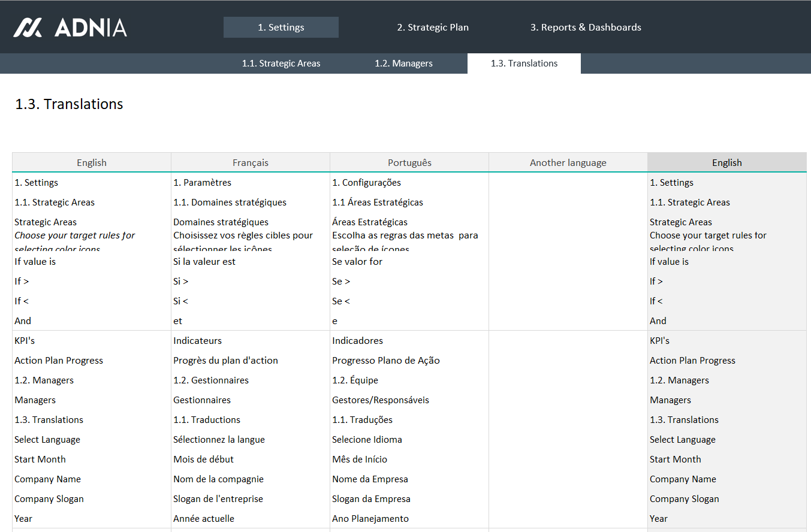Screen dimensions: 811x532
Task: Open the 1. Settings tab
Action: tap(281, 28)
